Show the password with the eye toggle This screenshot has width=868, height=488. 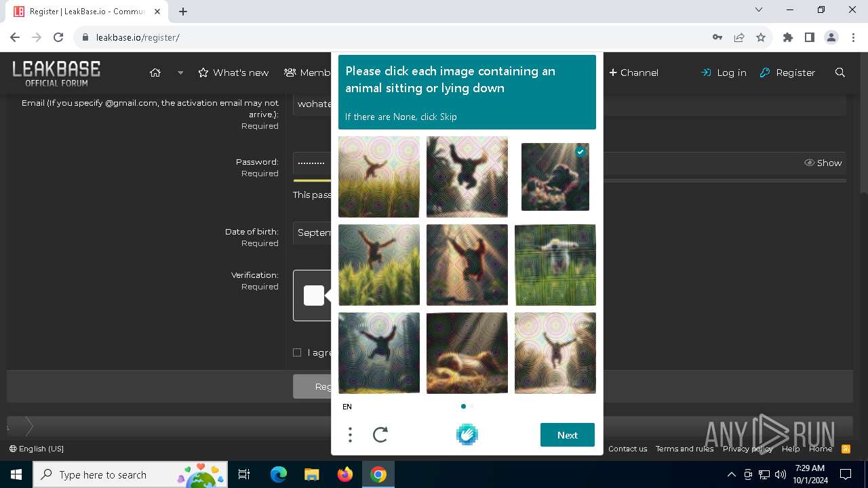(823, 163)
